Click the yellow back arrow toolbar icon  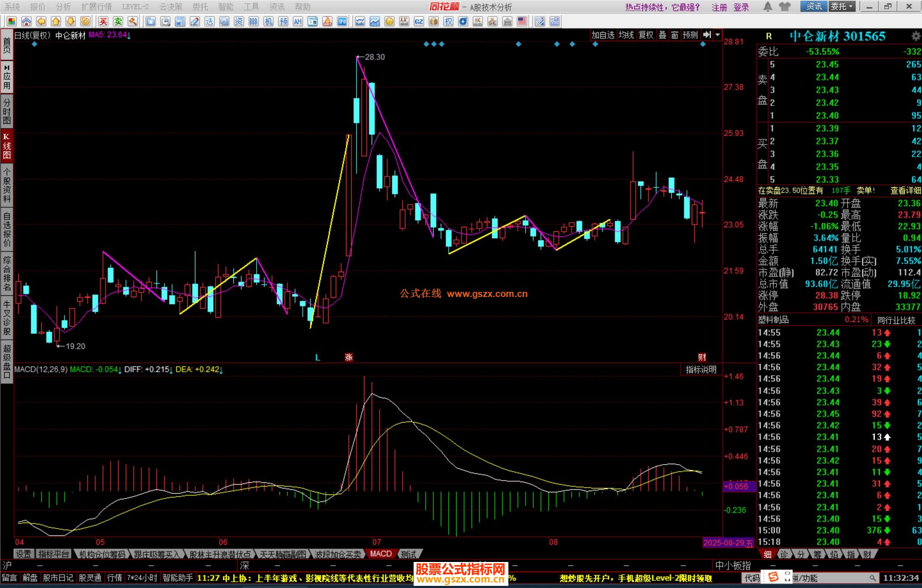[x=41, y=21]
